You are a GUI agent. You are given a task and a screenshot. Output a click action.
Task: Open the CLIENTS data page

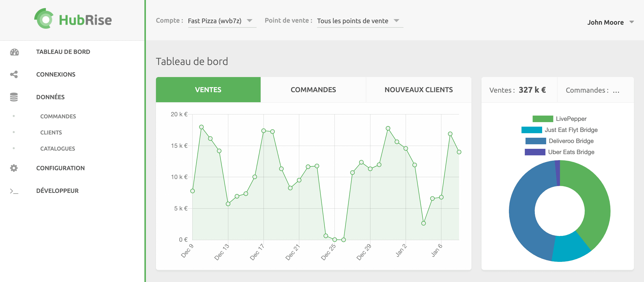pyautogui.click(x=51, y=132)
